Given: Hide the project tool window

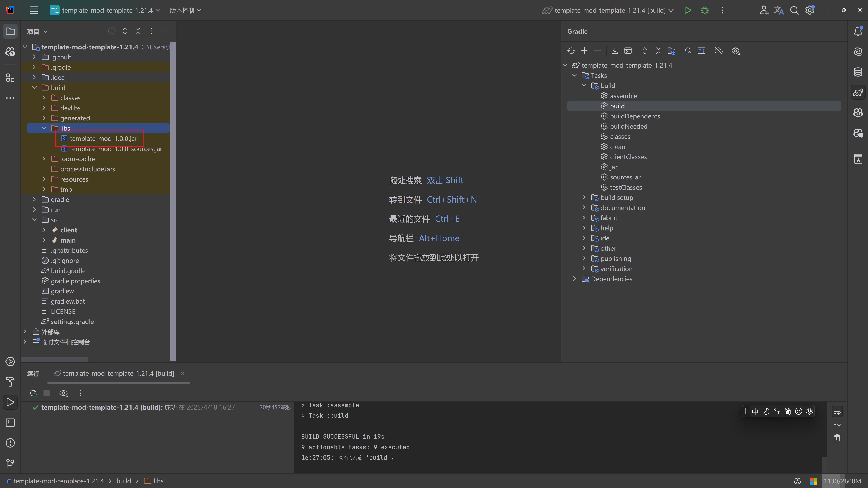Looking at the screenshot, I should click(165, 31).
